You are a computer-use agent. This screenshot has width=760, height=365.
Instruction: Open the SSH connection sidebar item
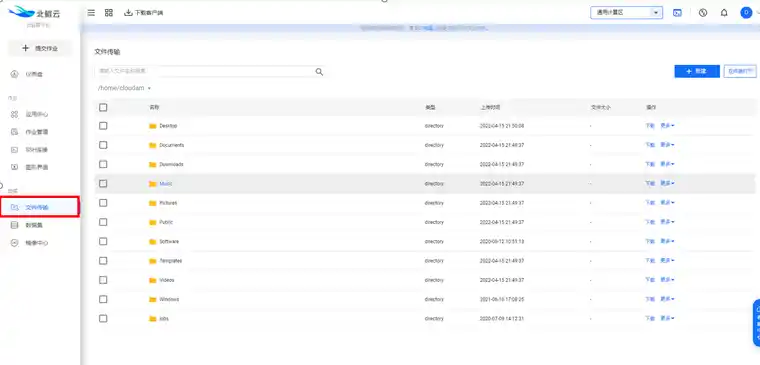[30, 150]
